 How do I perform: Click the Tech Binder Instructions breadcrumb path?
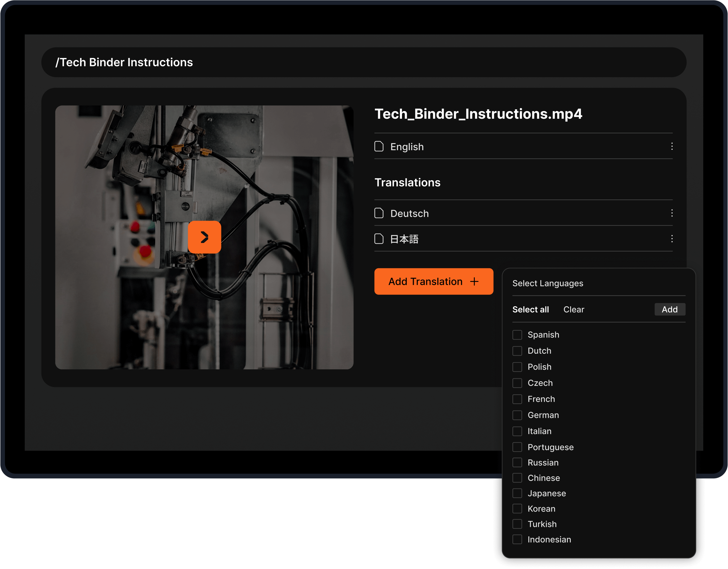pyautogui.click(x=124, y=62)
